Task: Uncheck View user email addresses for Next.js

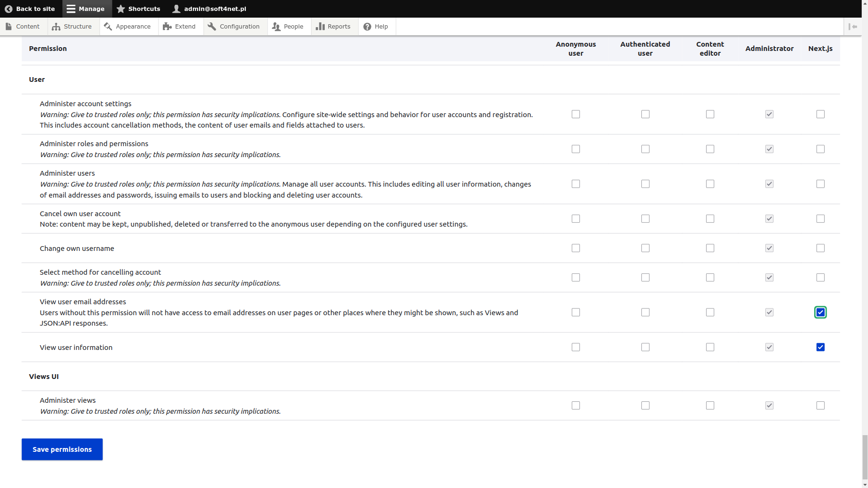Action: pos(820,312)
